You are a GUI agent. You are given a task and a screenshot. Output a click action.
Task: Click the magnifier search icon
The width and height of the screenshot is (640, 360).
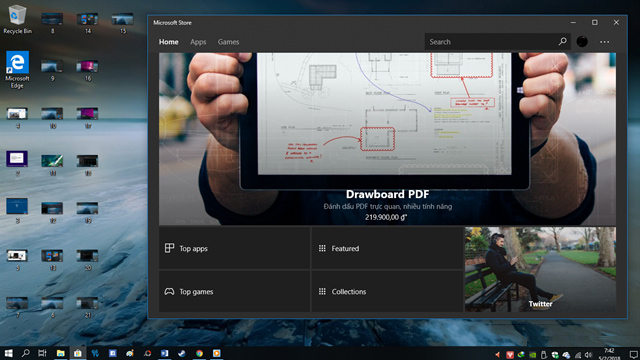[x=562, y=41]
